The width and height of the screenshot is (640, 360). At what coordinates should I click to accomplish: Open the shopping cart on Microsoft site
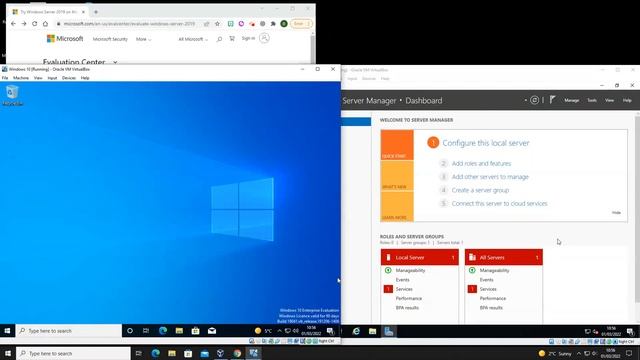pos(232,38)
